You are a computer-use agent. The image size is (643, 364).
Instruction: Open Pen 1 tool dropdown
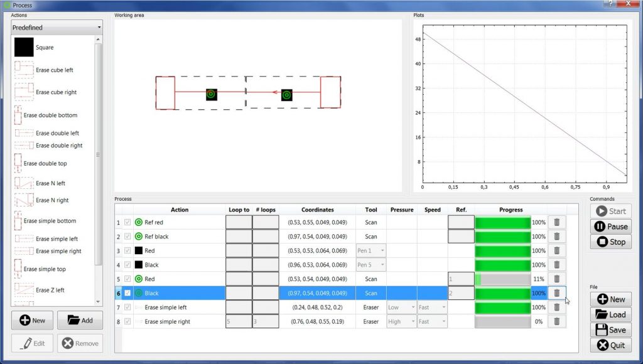pos(369,250)
